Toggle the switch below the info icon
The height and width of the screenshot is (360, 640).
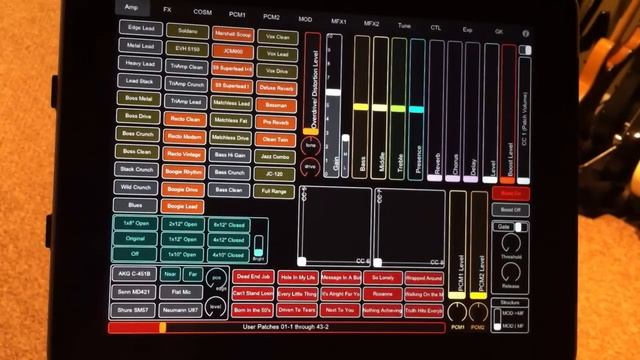tap(525, 50)
